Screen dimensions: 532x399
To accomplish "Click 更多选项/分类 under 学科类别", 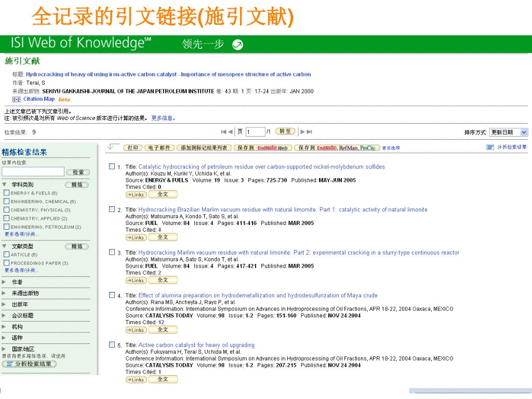I will pyautogui.click(x=22, y=234).
